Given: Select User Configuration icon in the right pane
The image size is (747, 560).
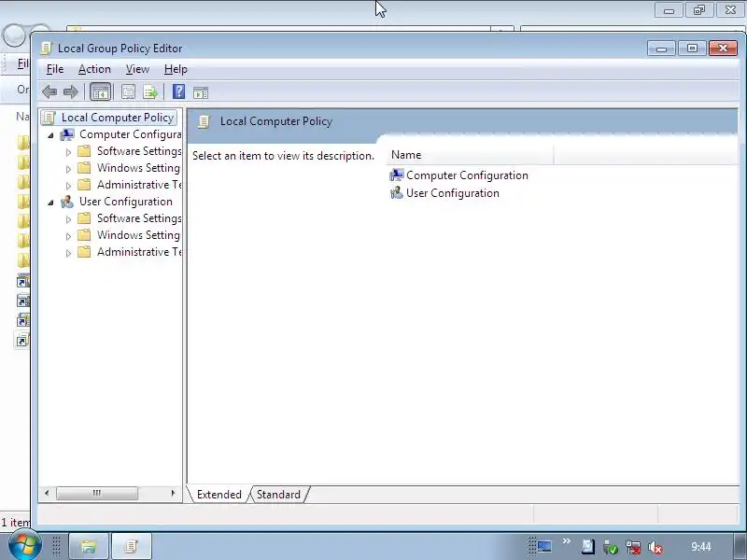Looking at the screenshot, I should pyautogui.click(x=396, y=193).
